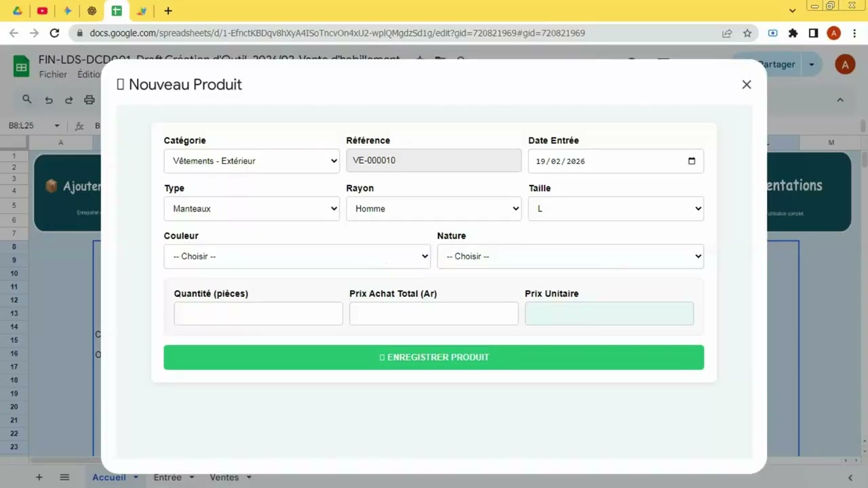Switch to the sixth browser tab
This screenshot has height=488, width=868.
click(141, 11)
